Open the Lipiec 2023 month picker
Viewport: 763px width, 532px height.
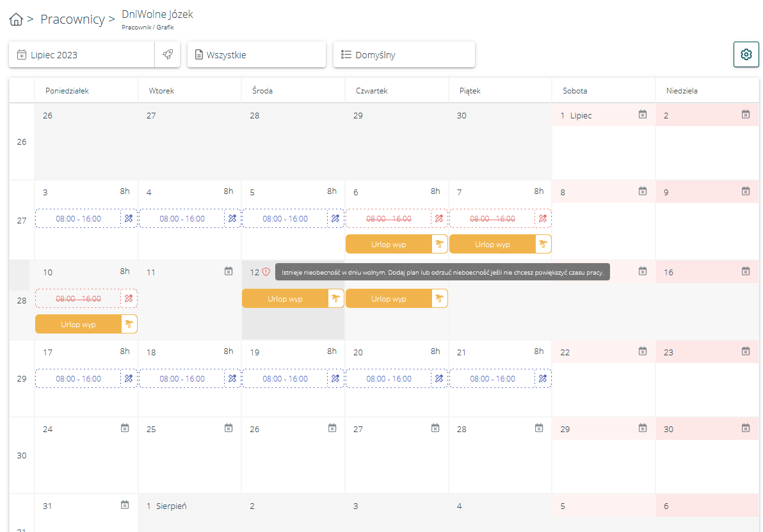click(x=82, y=54)
